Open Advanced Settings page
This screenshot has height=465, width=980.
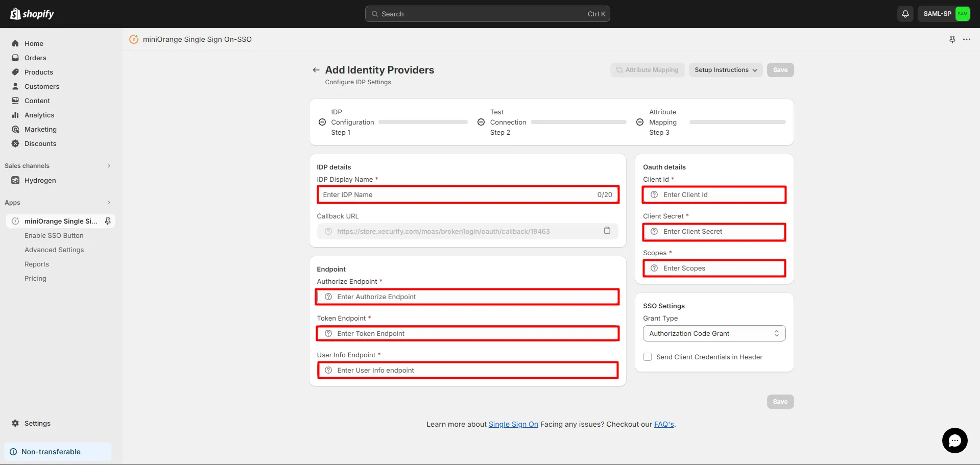point(54,250)
